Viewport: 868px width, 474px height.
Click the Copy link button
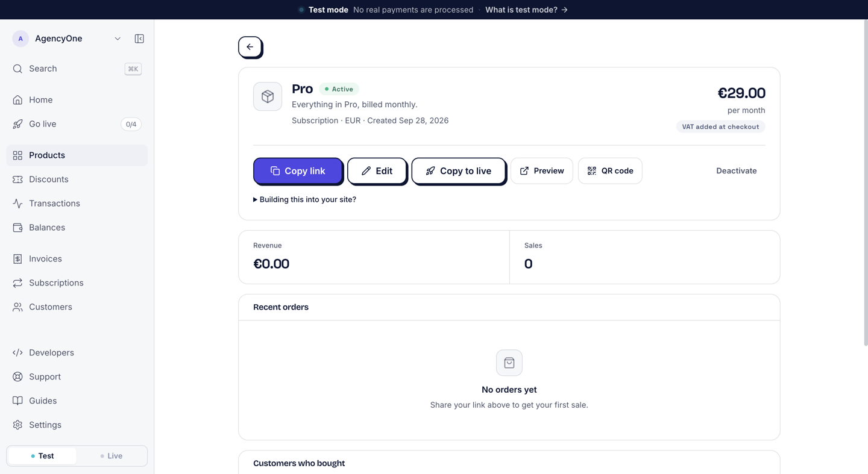[298, 171]
